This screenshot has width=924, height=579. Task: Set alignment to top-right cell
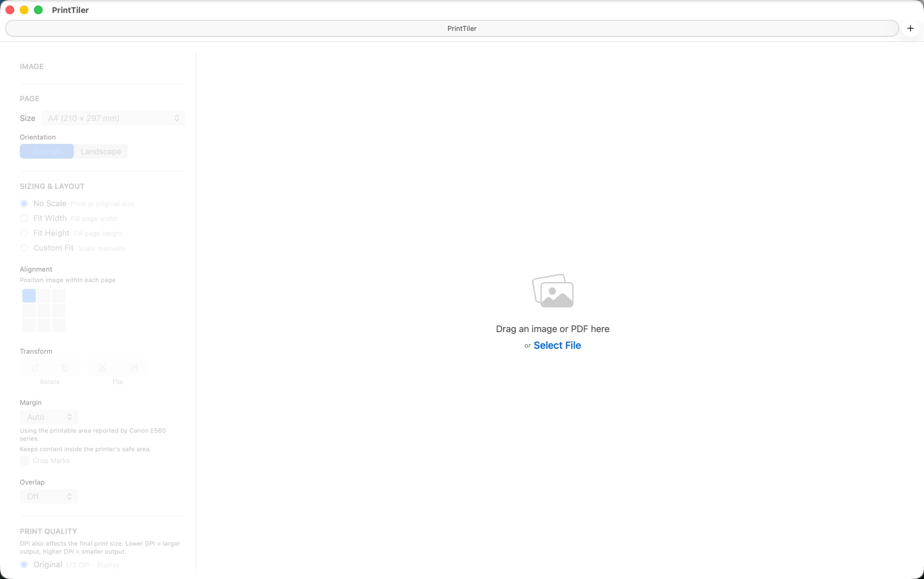coord(59,295)
